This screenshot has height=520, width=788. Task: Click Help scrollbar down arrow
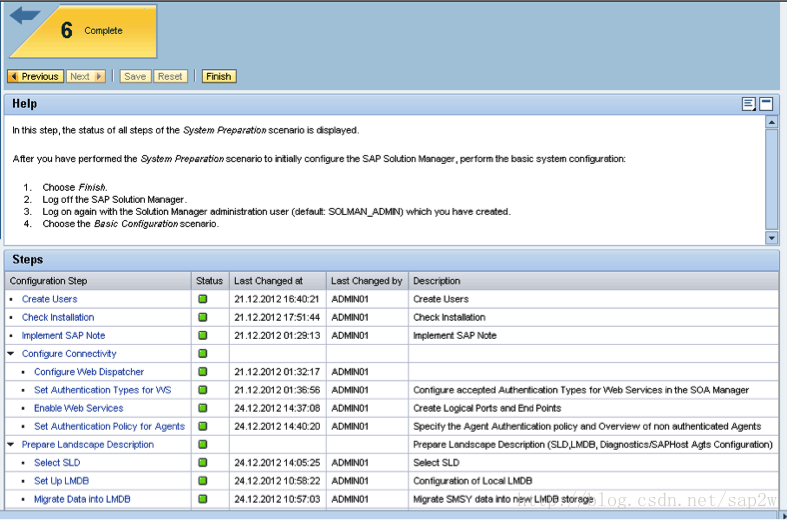(771, 238)
